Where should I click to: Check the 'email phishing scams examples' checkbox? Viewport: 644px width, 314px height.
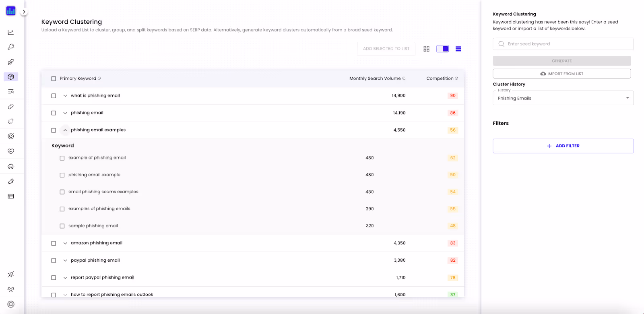coord(62,192)
